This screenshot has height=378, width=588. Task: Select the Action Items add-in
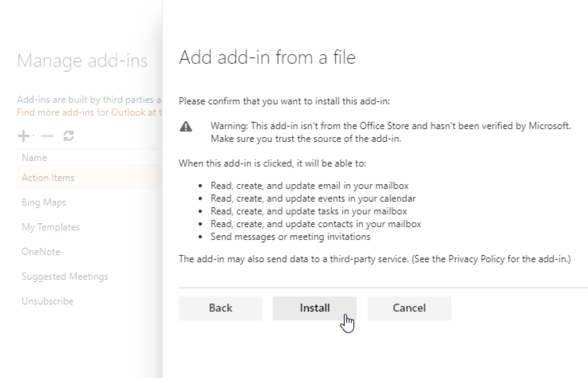48,177
